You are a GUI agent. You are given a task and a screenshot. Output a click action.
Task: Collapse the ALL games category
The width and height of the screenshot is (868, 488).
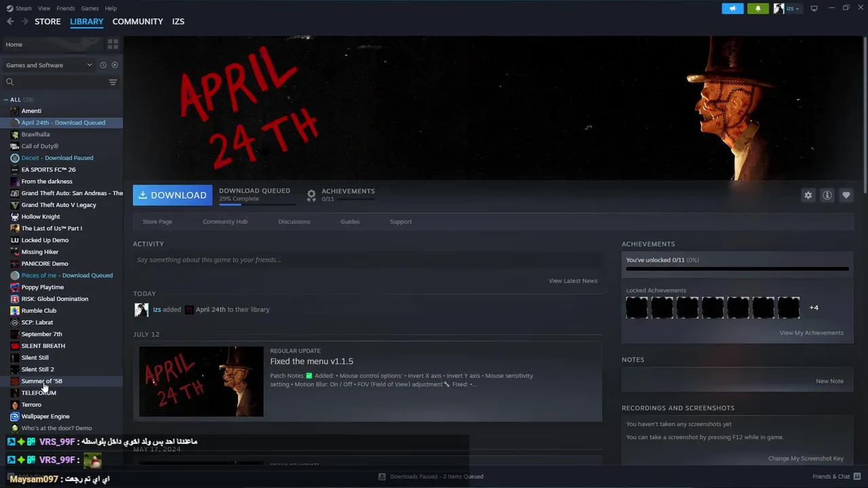coord(5,100)
